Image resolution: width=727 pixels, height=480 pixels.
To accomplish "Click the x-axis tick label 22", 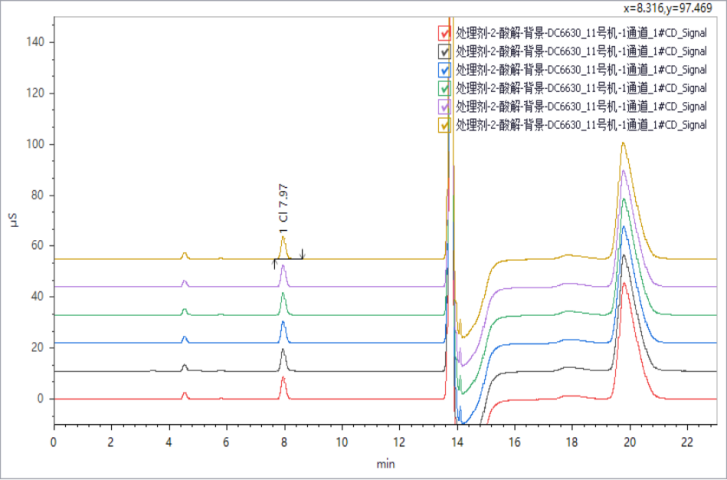I will [x=687, y=442].
